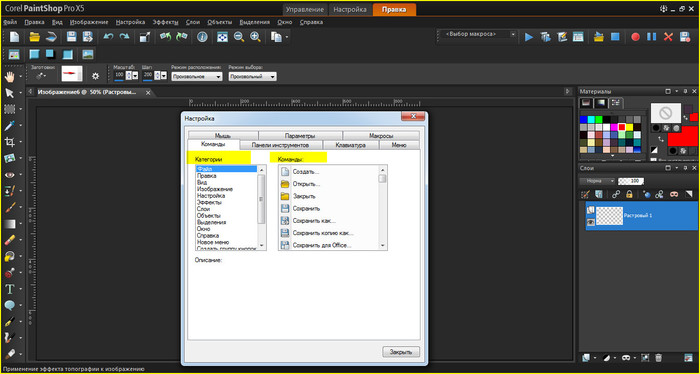Viewport: 700px width, 374px height.
Task: Pause macro recording with the pause icon
Action: point(652,37)
